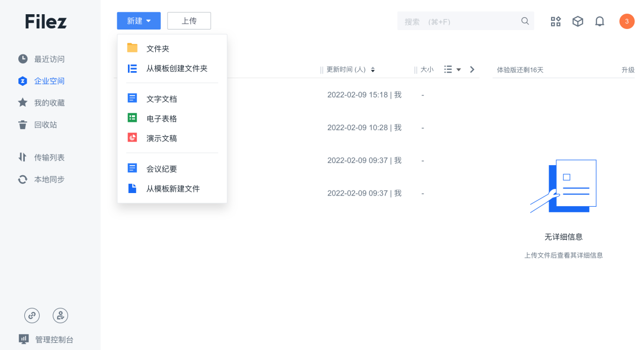The image size is (644, 350).
Task: Go to 我的收藏 sidebar entry
Action: [50, 103]
